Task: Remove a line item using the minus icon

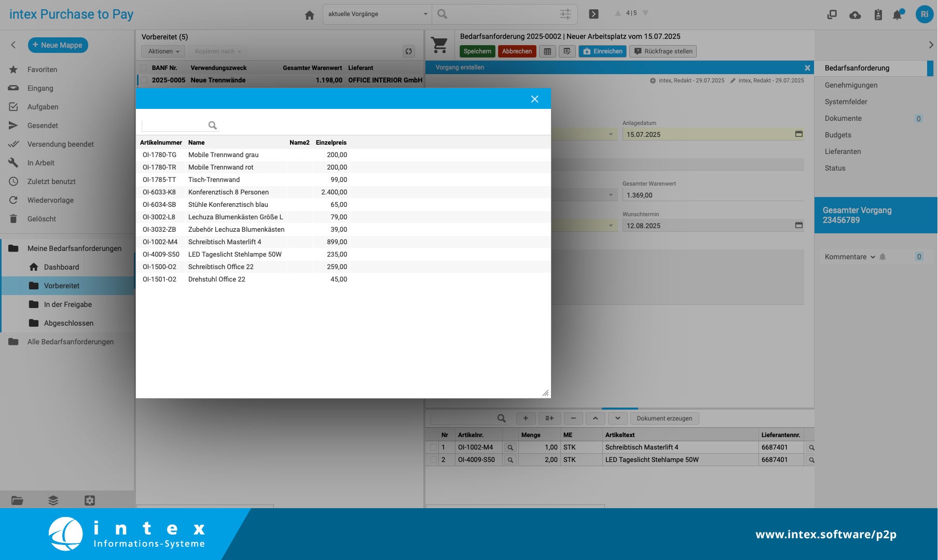Action: 573,418
